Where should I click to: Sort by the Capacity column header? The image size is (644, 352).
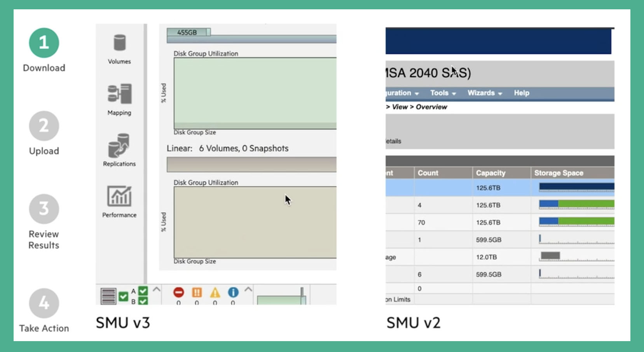coord(502,173)
